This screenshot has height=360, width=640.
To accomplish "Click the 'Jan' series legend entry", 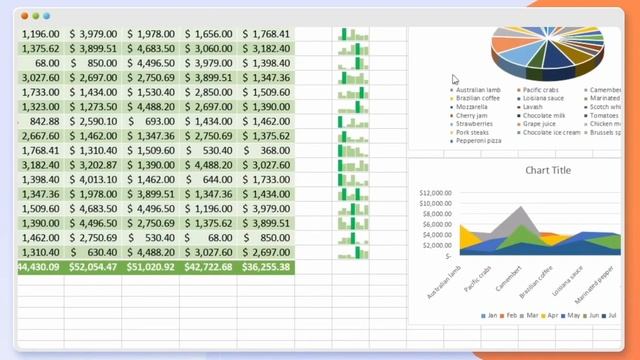I will tap(489, 316).
